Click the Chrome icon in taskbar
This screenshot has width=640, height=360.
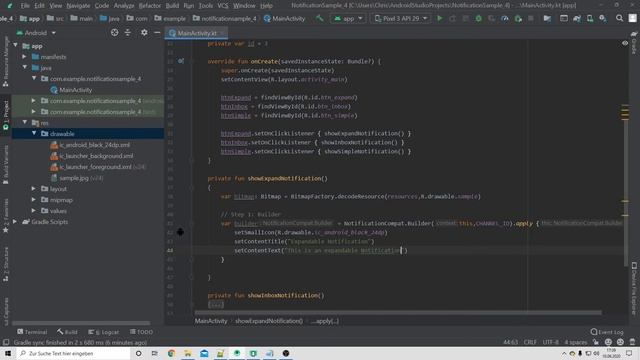tap(171, 353)
